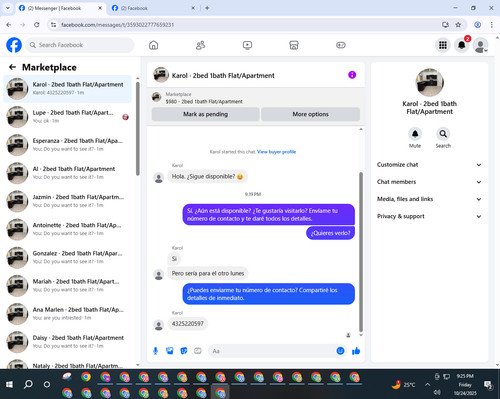Screen dimensions: 500x399
Task: Open Windows taskbar search icon
Action: point(28,384)
